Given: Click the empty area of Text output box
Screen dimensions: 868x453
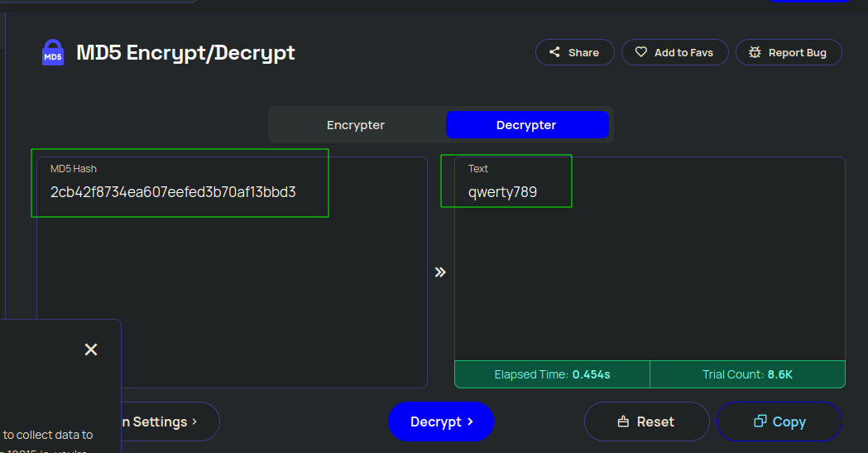Looking at the screenshot, I should [x=650, y=282].
